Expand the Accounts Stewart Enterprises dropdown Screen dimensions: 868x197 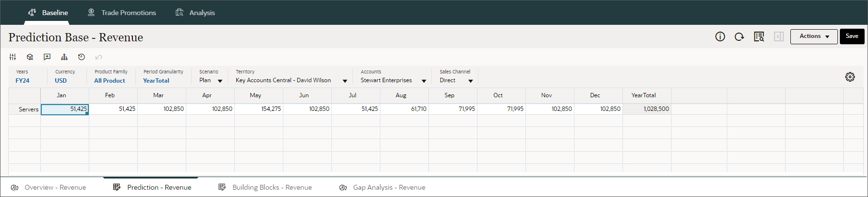pyautogui.click(x=424, y=81)
